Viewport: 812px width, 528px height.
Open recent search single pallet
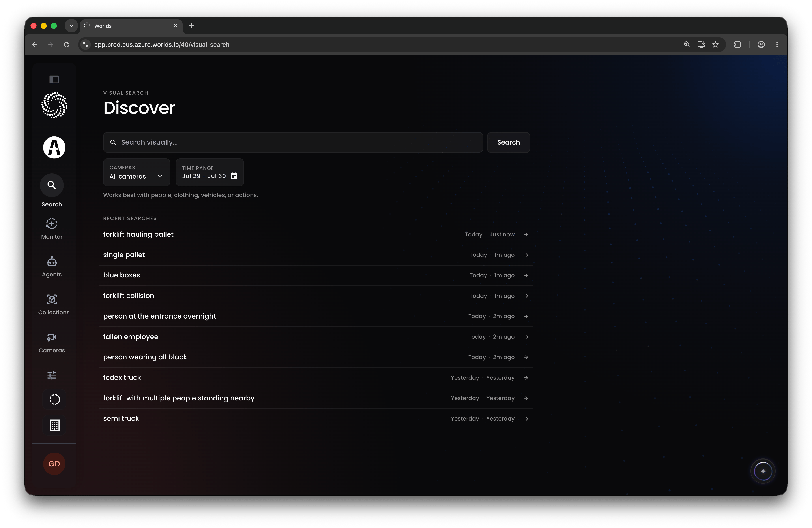click(x=316, y=255)
